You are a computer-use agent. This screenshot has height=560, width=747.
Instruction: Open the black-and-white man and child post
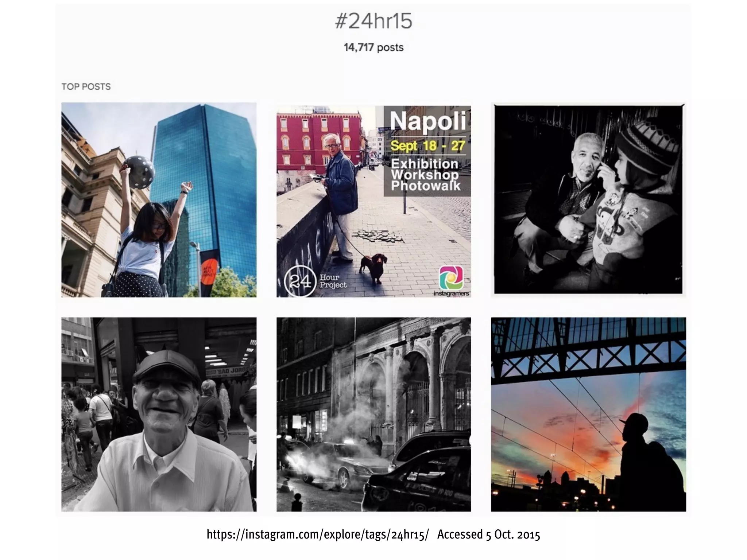(588, 200)
